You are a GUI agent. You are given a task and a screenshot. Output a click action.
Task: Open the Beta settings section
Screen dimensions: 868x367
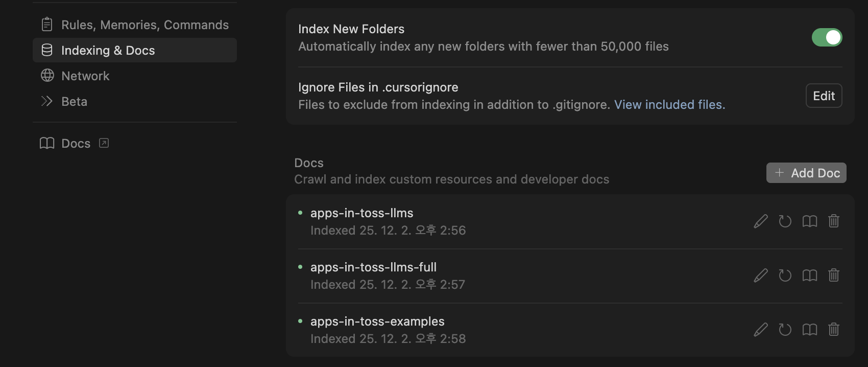[74, 101]
